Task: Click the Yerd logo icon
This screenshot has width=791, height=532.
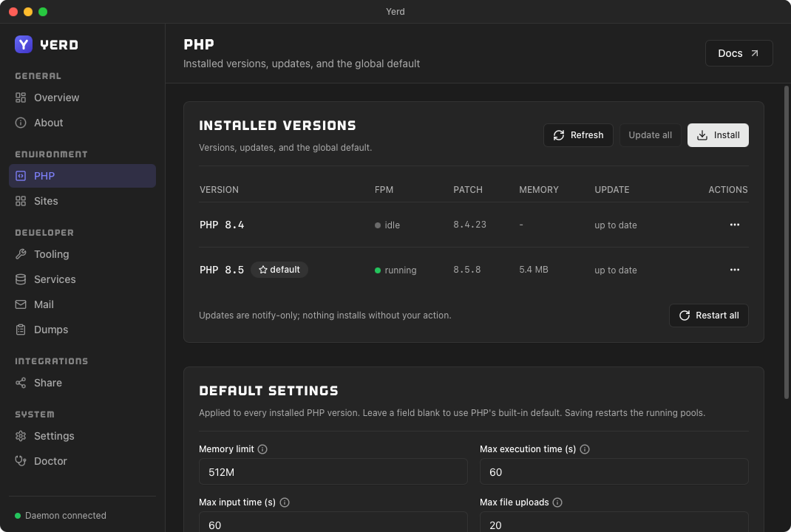Action: (23, 44)
